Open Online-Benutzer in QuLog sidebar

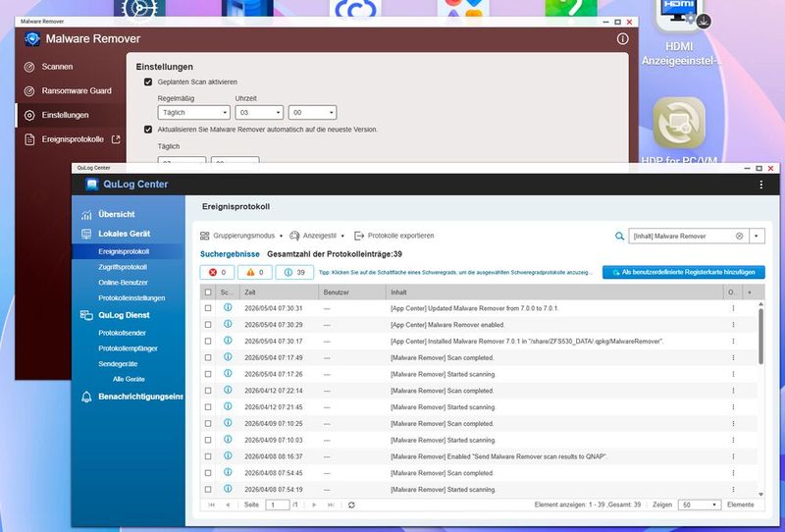tap(124, 283)
